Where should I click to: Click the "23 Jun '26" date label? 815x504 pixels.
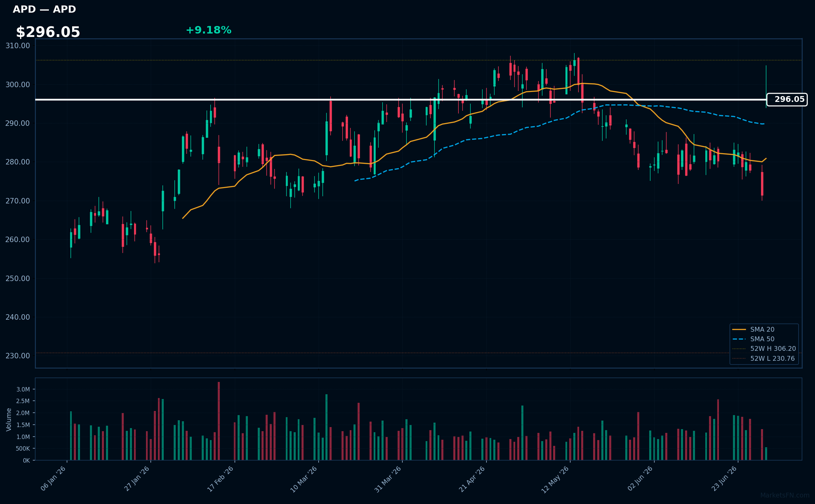click(724, 478)
